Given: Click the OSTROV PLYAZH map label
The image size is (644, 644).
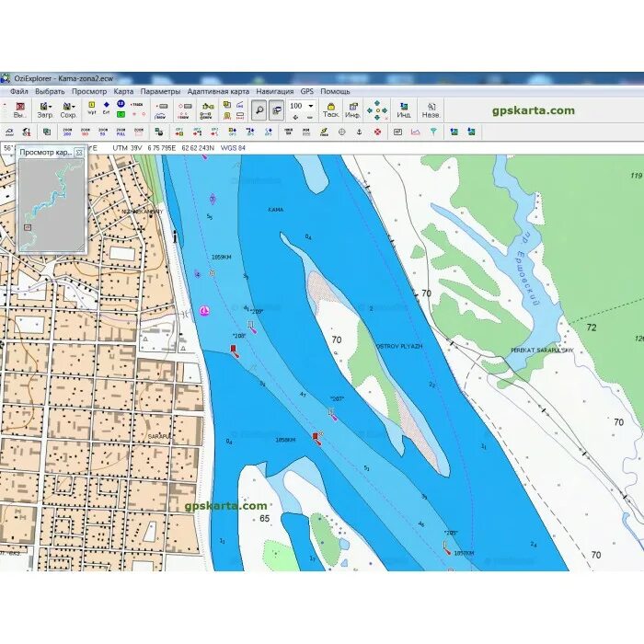Looking at the screenshot, I should coord(399,346).
